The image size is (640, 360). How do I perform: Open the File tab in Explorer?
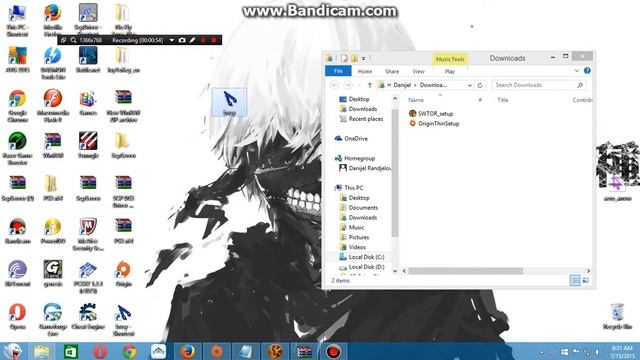pyautogui.click(x=338, y=71)
